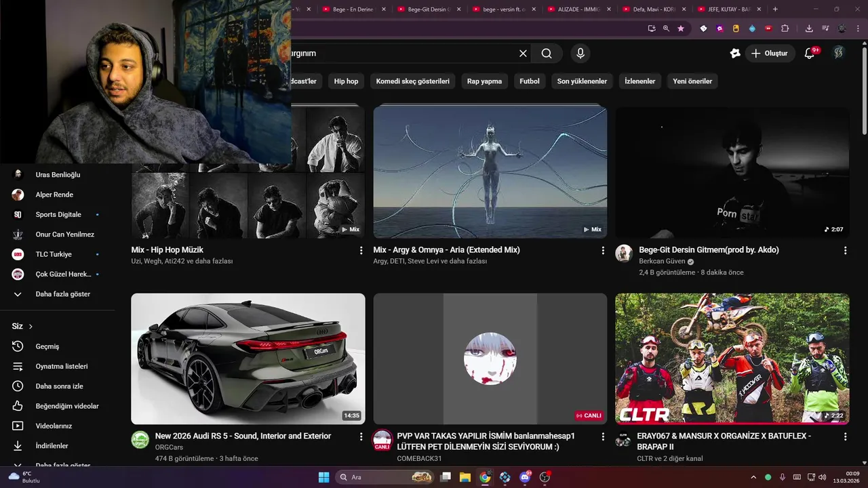The height and width of the screenshot is (488, 868).
Task: Open options for Mix - Hip Hop Müzik
Action: [361, 251]
